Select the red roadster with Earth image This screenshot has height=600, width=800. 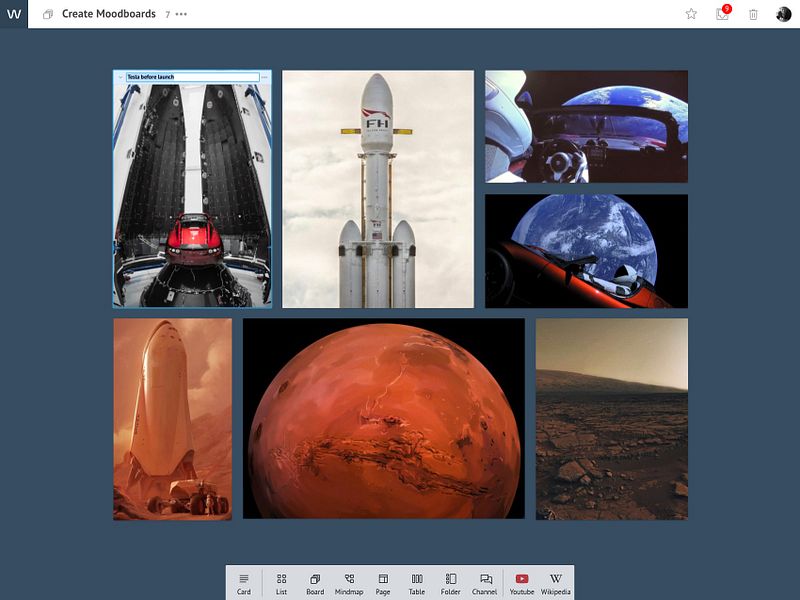point(586,251)
